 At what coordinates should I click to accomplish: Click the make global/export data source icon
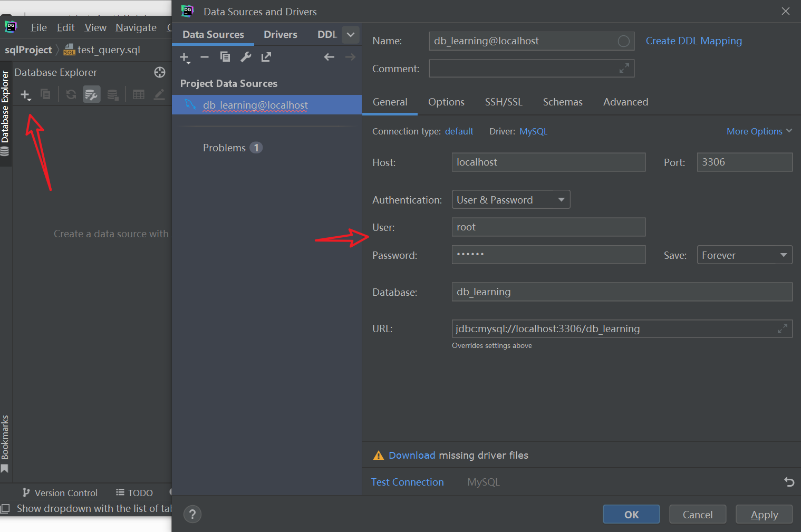pos(266,57)
